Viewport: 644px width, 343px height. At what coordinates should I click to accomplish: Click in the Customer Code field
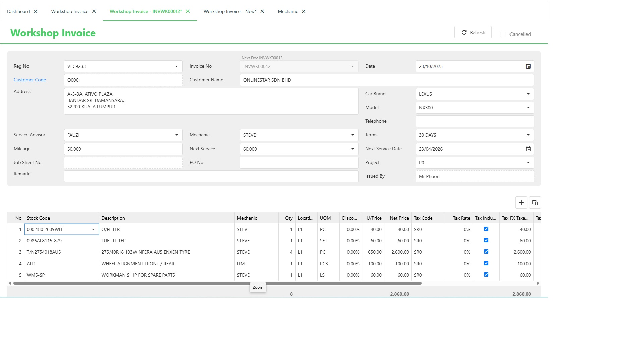click(x=123, y=80)
